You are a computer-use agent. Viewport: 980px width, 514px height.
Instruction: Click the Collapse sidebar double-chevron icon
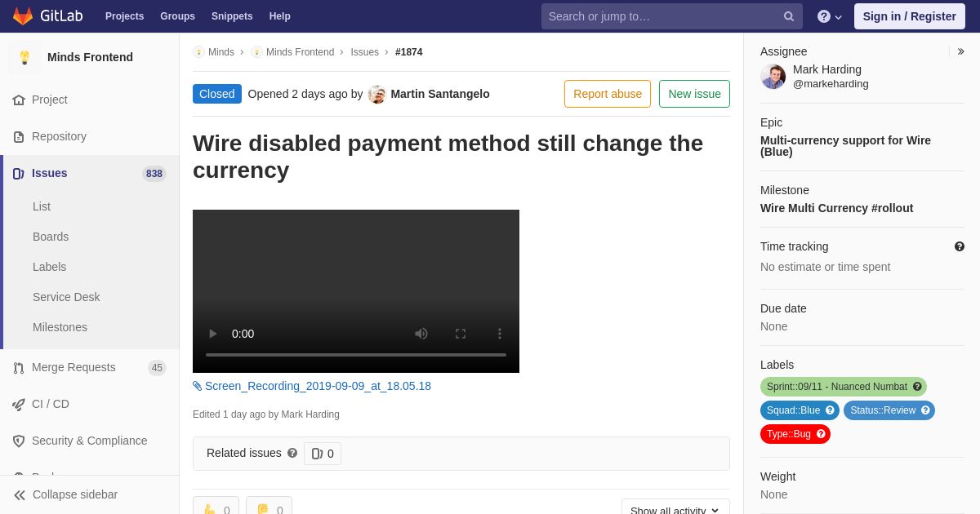coord(20,494)
